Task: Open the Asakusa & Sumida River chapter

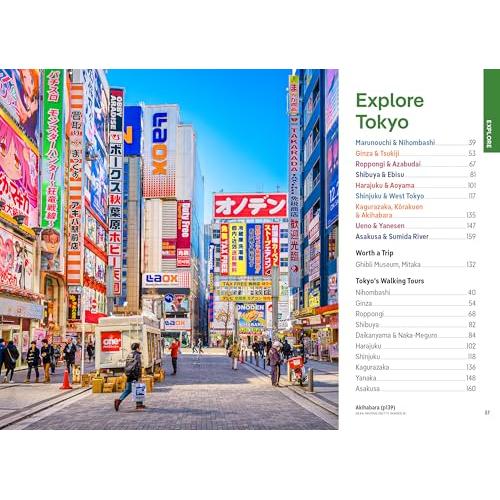Action: coord(415,236)
